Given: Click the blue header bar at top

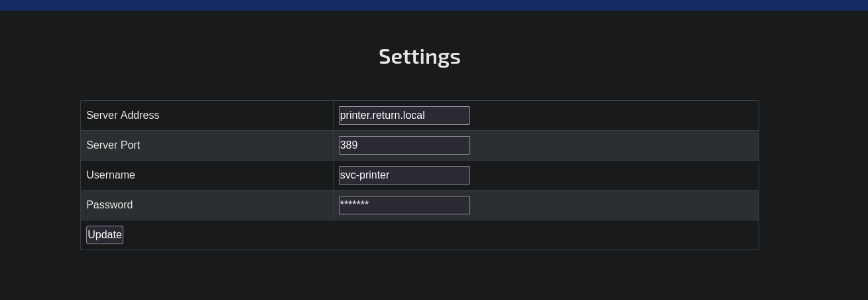Looking at the screenshot, I should 434,5.
